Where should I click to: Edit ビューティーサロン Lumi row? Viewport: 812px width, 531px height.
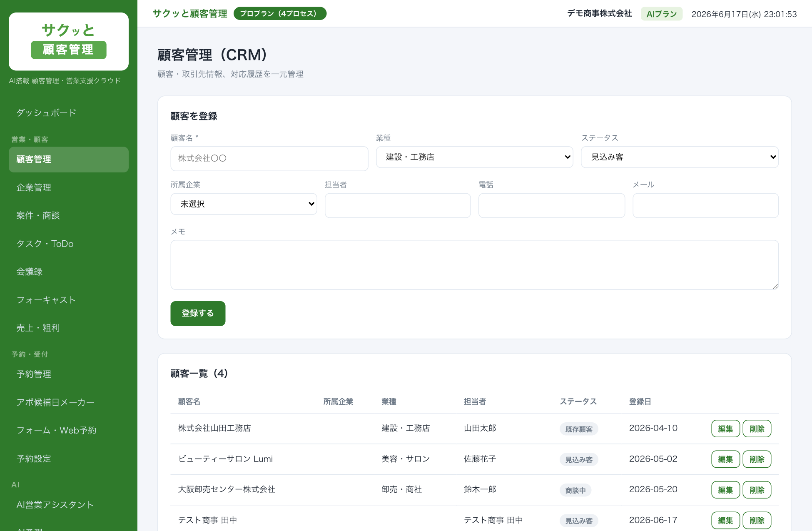pos(726,459)
